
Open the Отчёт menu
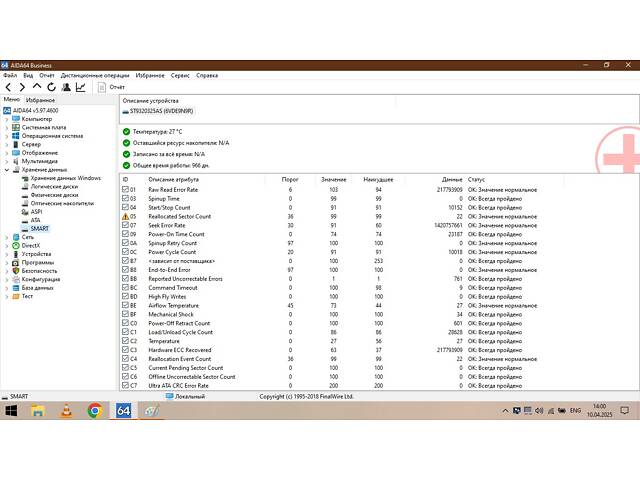tap(47, 76)
